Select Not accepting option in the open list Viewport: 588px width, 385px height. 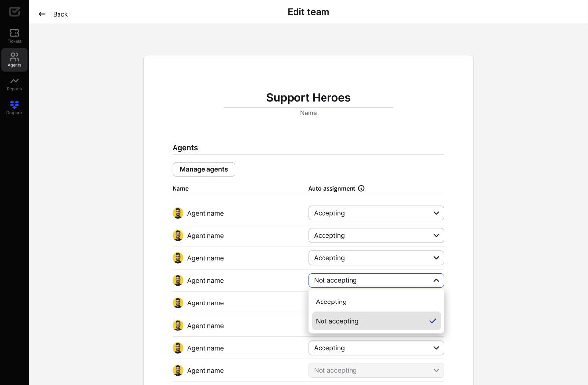click(376, 321)
